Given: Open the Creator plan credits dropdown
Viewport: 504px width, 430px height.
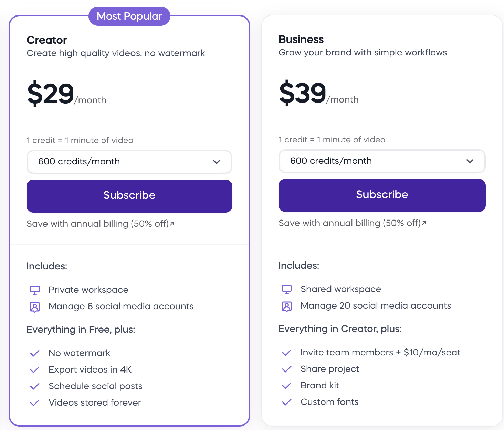Looking at the screenshot, I should (x=129, y=162).
